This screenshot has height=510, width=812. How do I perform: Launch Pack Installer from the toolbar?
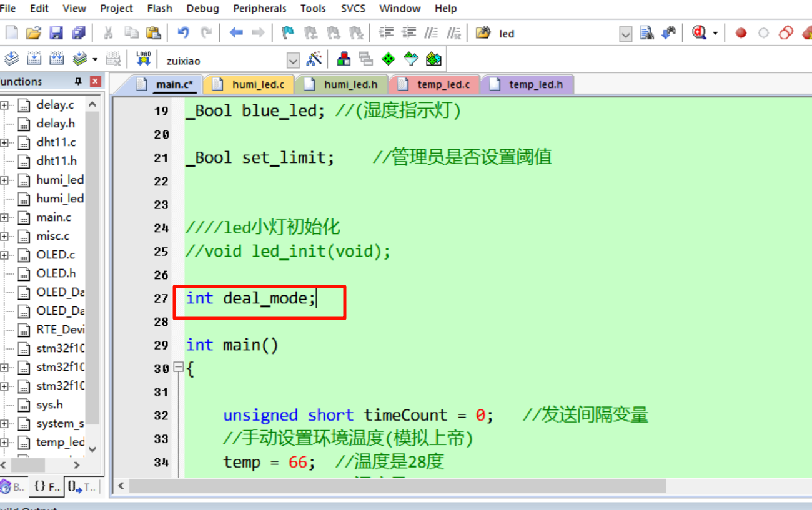coord(433,59)
